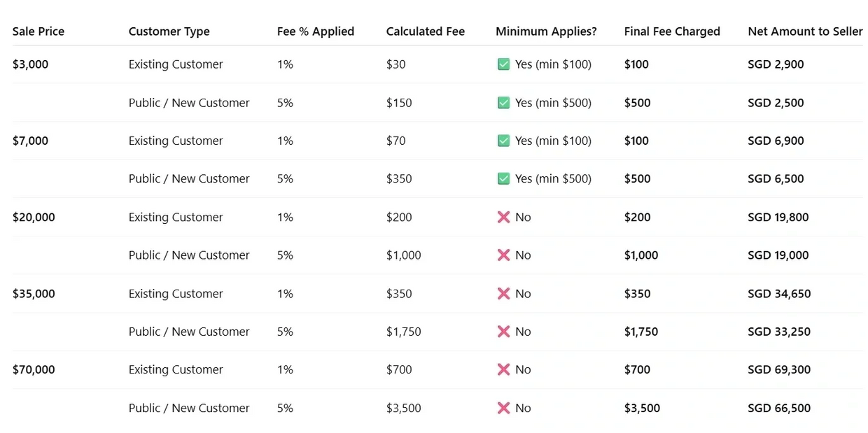Click the red X in the SGD 66,500 row
Image resolution: width=868 pixels, height=433 pixels.
503,409
